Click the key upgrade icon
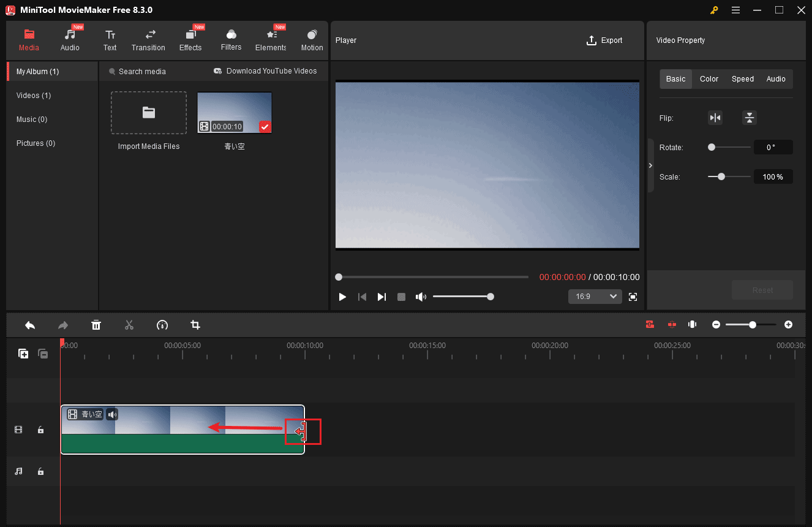The image size is (812, 527). point(714,10)
